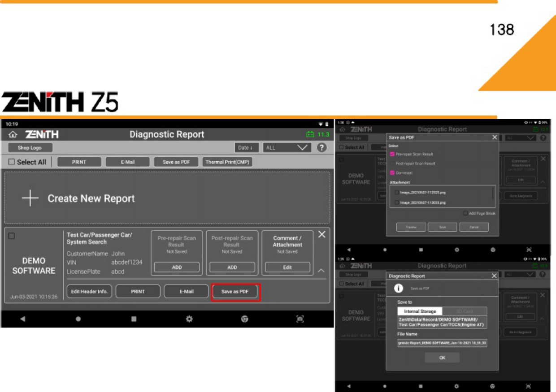Click PRINT beside Select All in main screen

(x=79, y=162)
